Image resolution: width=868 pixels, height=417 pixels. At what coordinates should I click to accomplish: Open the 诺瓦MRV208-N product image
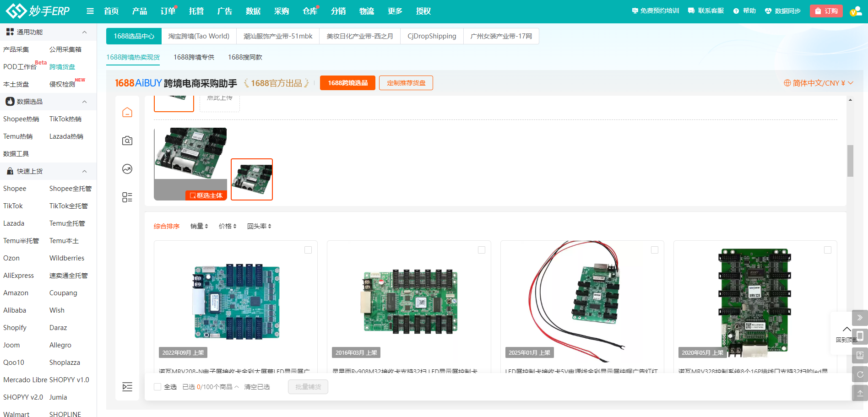236,302
